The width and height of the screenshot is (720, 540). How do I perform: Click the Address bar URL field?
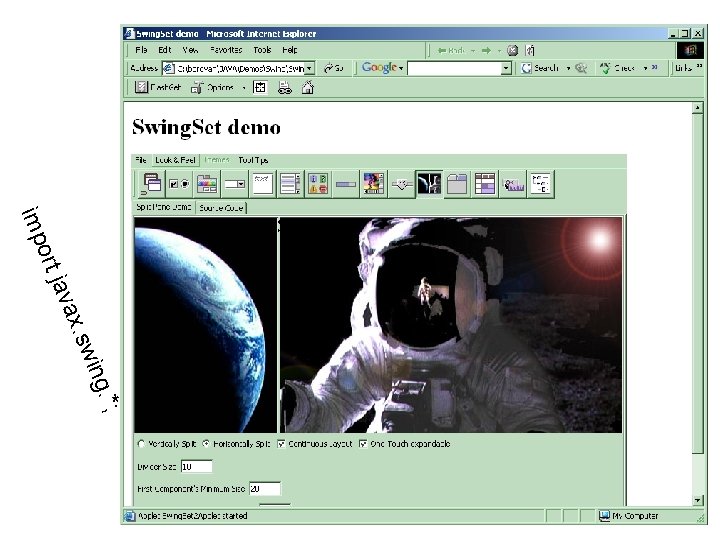234,68
